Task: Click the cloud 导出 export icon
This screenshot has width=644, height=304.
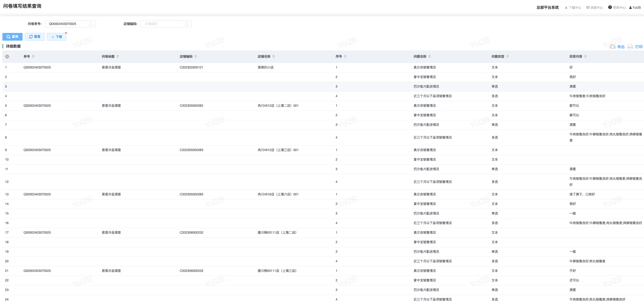Action: [x=612, y=47]
